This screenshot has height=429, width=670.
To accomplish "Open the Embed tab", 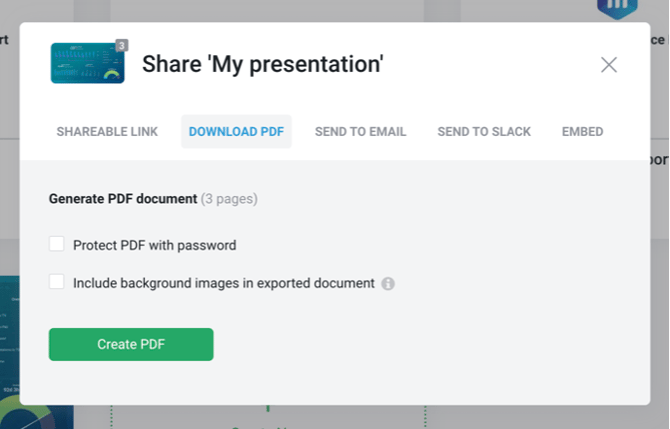I will point(582,132).
